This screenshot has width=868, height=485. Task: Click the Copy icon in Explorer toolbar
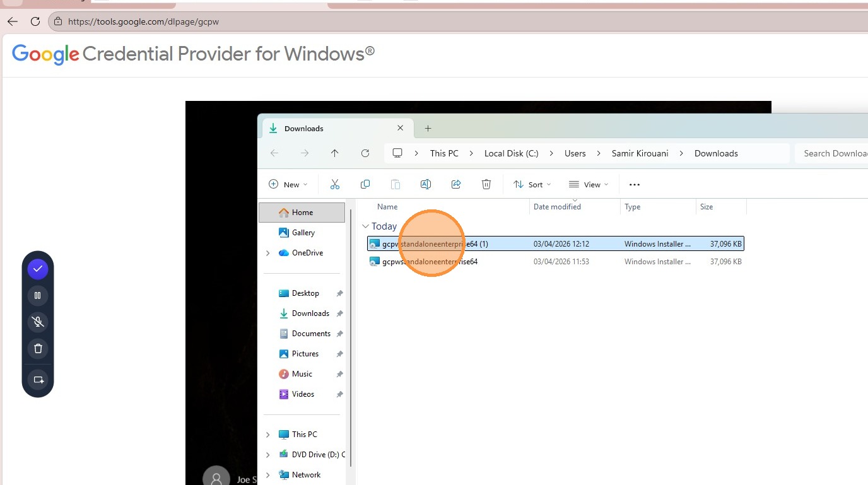pyautogui.click(x=365, y=184)
